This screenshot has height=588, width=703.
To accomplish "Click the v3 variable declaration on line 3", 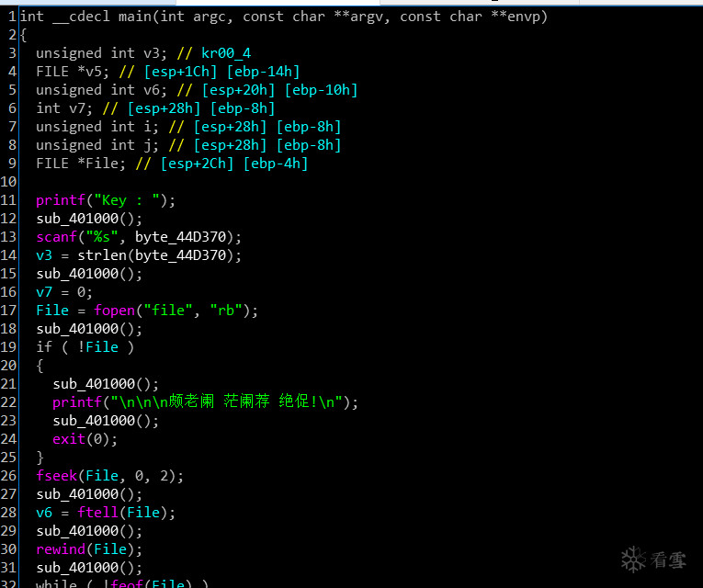I will point(152,53).
